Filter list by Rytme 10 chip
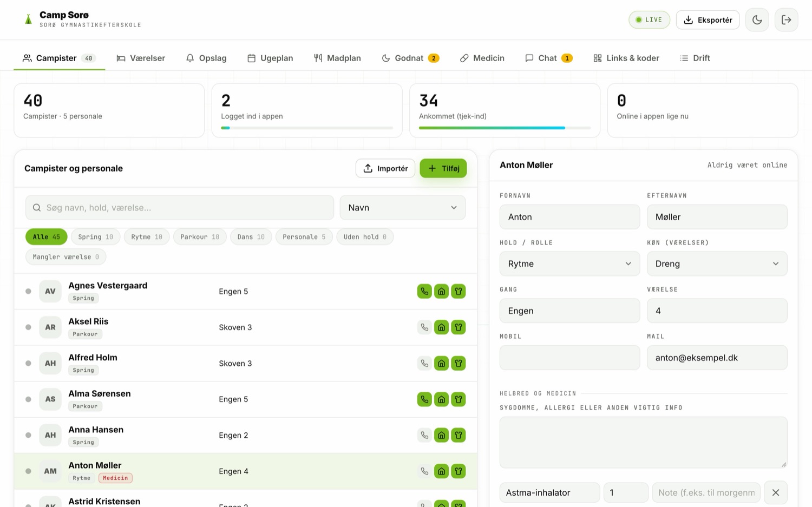This screenshot has height=507, width=812. coord(147,237)
